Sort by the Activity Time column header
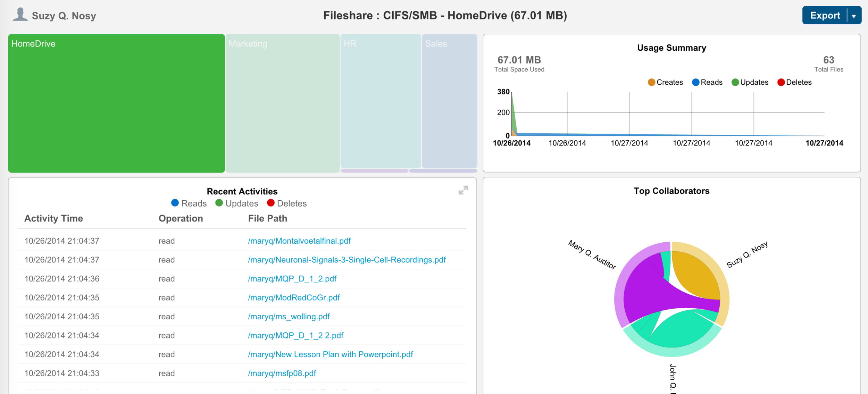868x394 pixels. pyautogui.click(x=53, y=218)
